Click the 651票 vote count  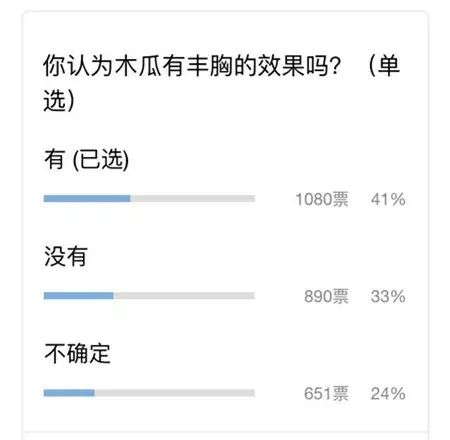326,393
